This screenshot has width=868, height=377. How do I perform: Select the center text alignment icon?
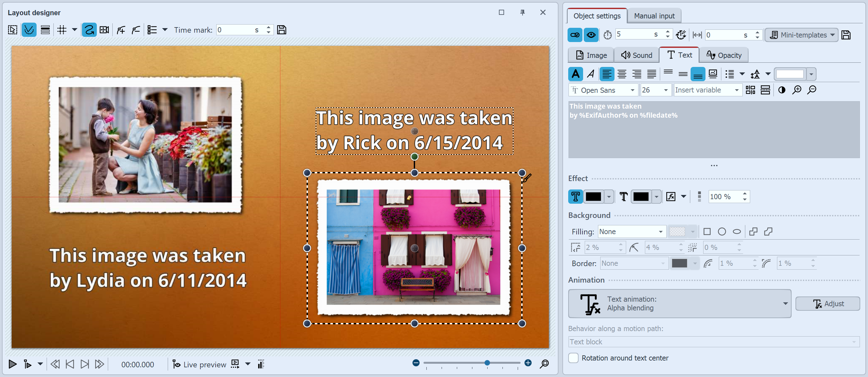[x=621, y=74]
